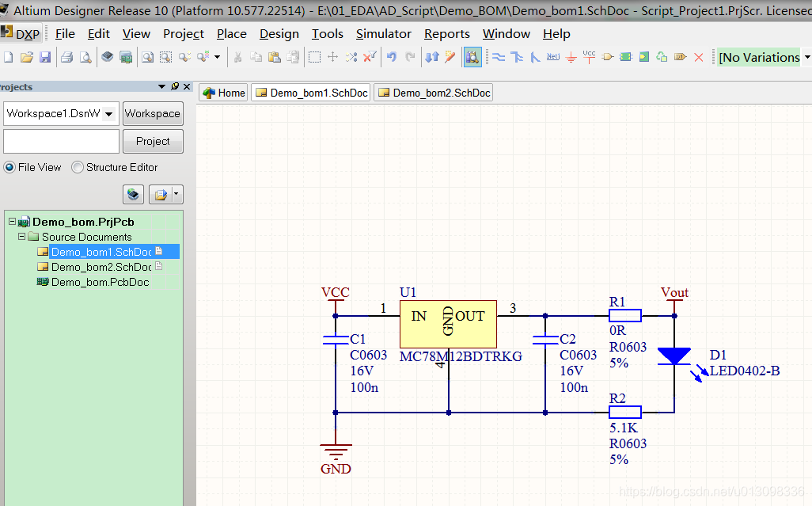Image resolution: width=812 pixels, height=506 pixels.
Task: Select the File View radio button
Action: (9, 167)
